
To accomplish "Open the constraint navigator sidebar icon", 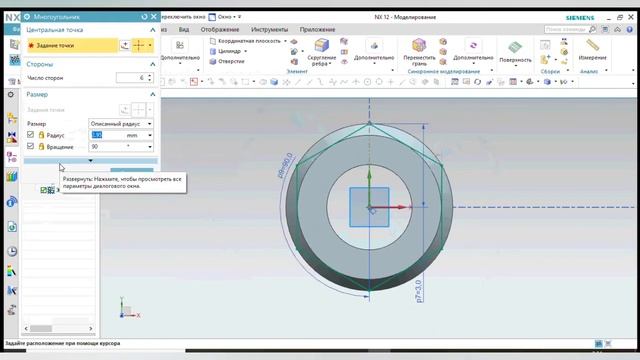I will point(12,138).
